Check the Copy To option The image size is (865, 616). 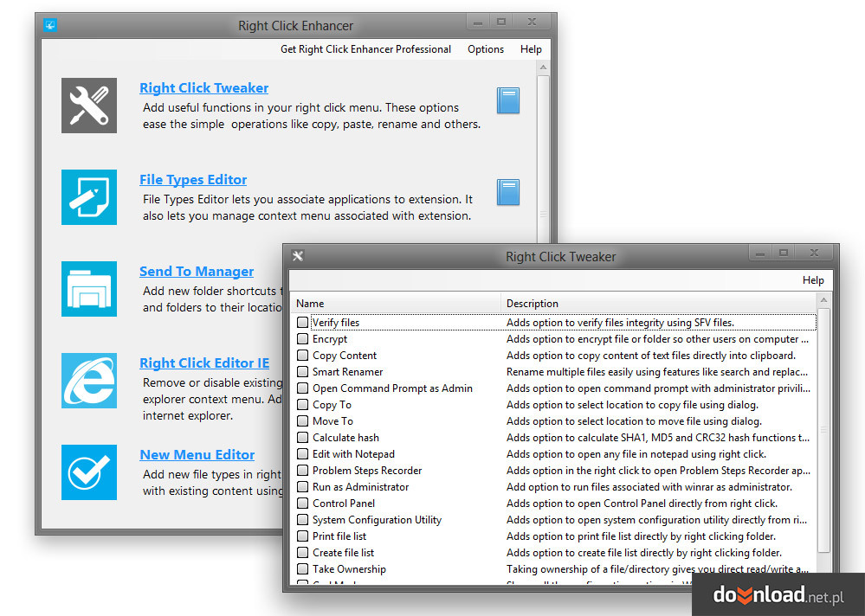(302, 405)
